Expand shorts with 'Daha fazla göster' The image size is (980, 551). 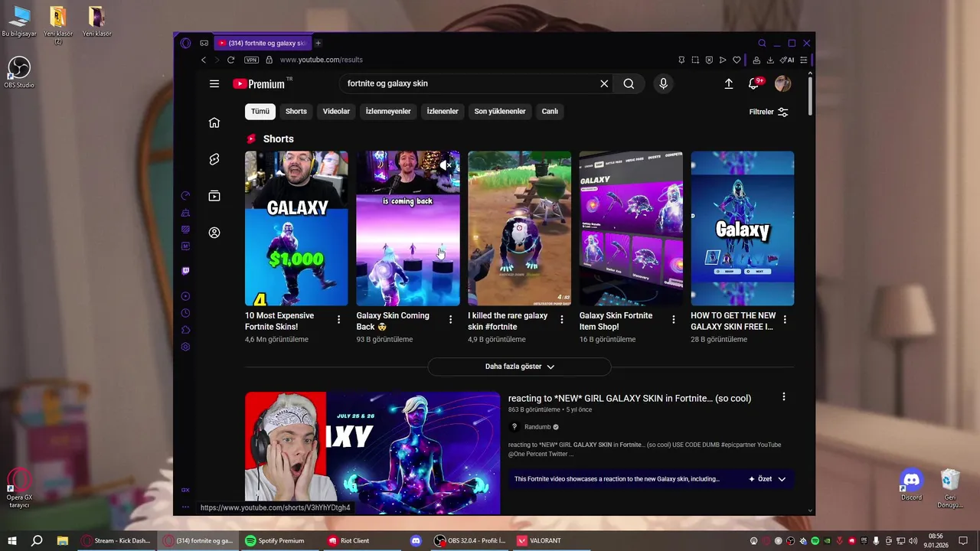(x=519, y=367)
